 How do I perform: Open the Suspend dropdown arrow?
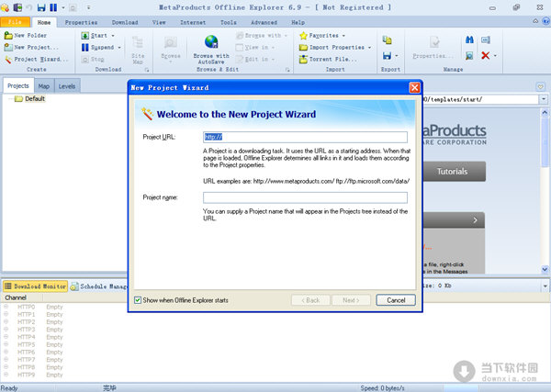[x=119, y=48]
